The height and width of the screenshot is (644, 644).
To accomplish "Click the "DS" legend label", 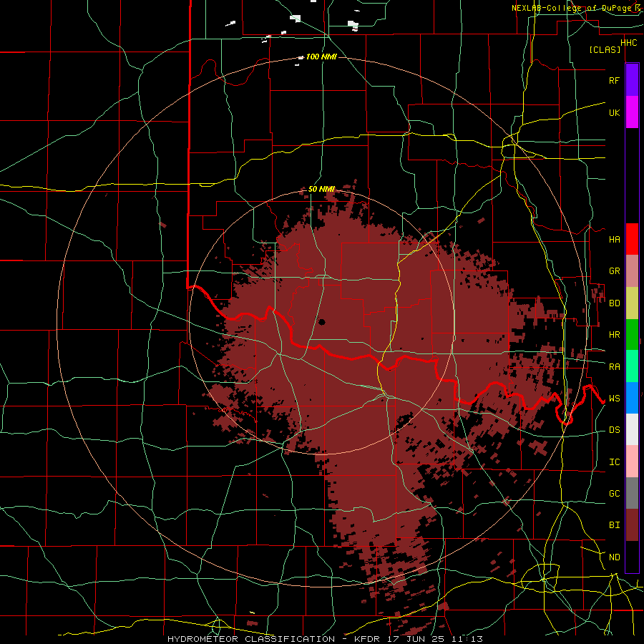I will [x=614, y=429].
